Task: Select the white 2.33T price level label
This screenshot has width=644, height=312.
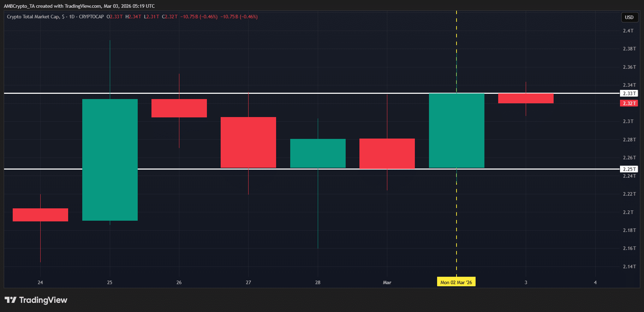Action: point(629,93)
